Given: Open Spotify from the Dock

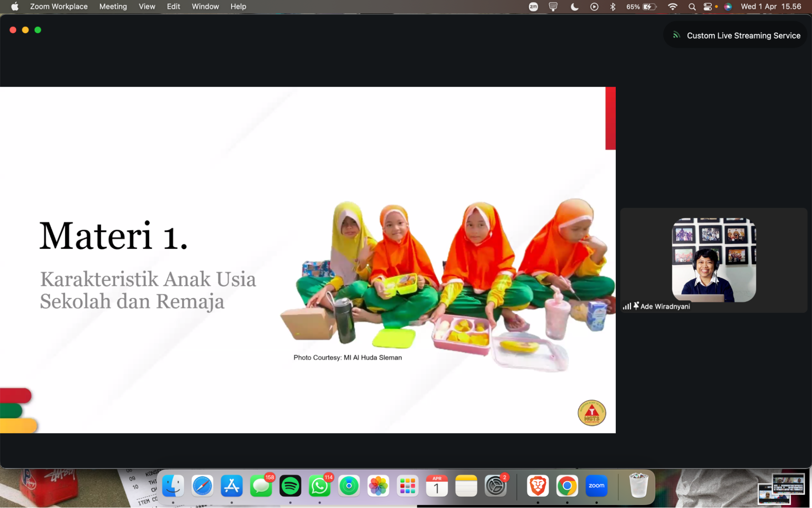Looking at the screenshot, I should (x=290, y=486).
